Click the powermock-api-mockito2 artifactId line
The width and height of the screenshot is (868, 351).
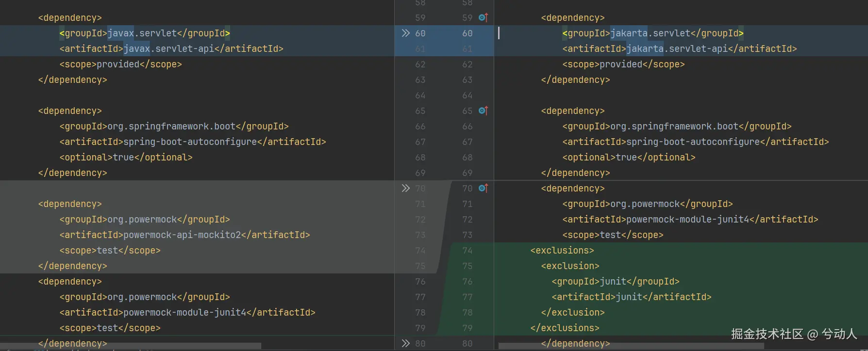[184, 235]
